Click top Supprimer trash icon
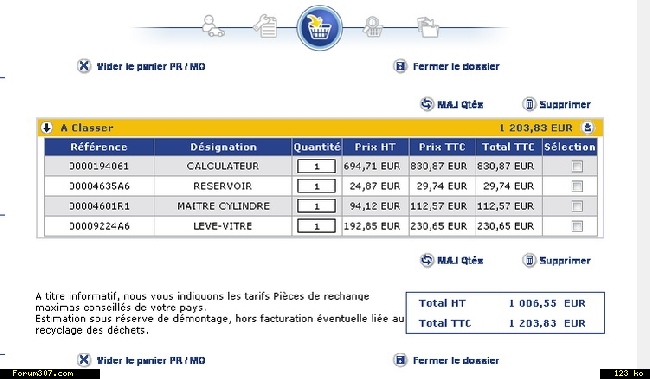The image size is (650, 379). click(529, 104)
